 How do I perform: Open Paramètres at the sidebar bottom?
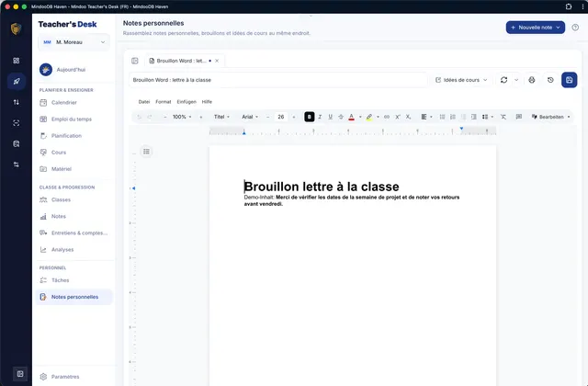[74, 377]
